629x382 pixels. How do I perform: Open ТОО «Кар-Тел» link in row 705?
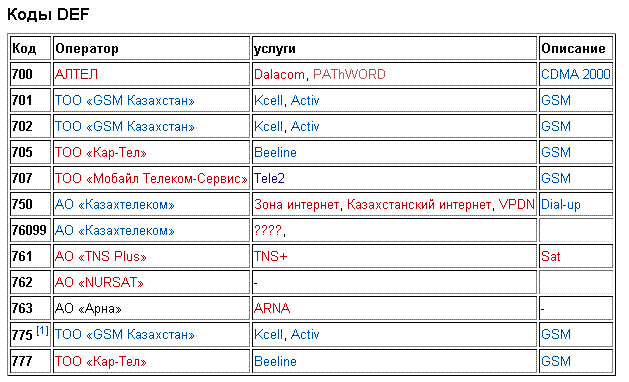101,152
